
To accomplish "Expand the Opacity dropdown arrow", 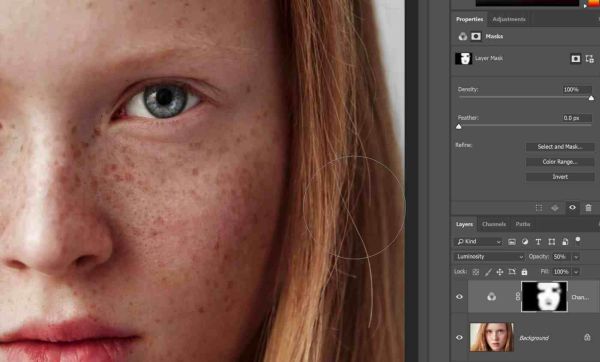I will (x=576, y=257).
